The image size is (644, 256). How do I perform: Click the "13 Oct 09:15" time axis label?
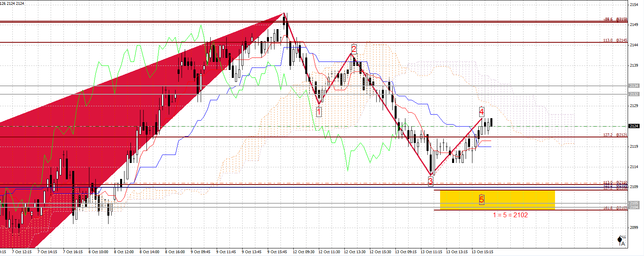point(406,252)
